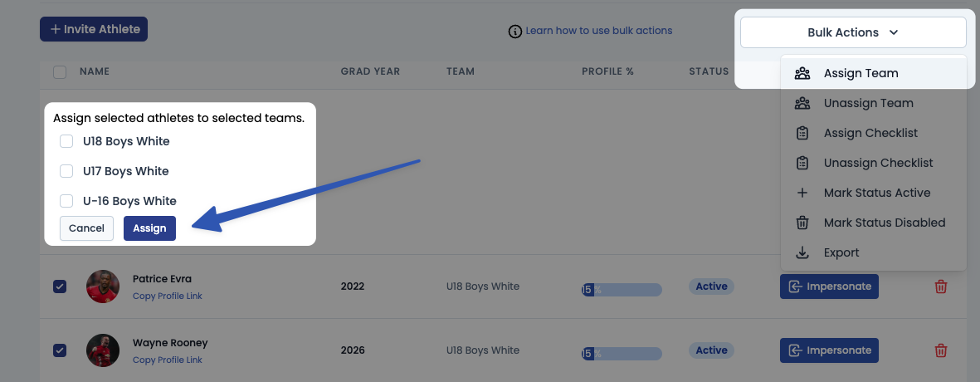Click the Export download icon
The image size is (980, 382).
pyautogui.click(x=802, y=252)
